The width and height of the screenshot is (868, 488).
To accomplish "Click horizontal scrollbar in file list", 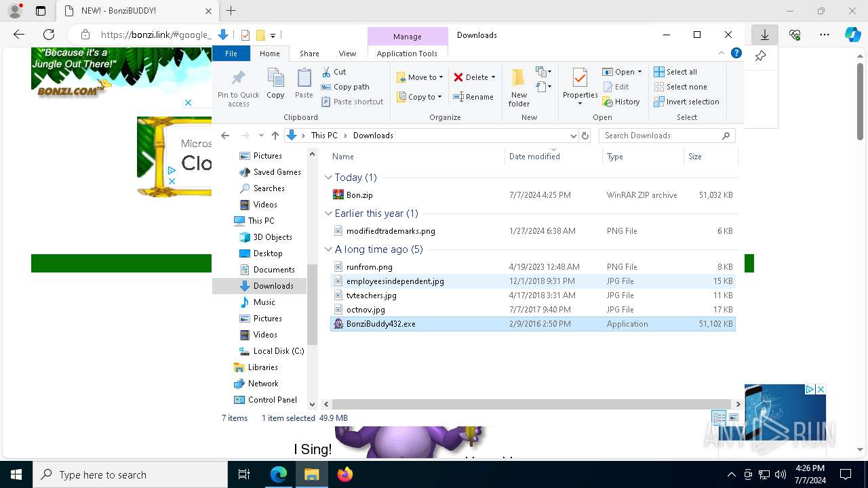I will [x=532, y=404].
